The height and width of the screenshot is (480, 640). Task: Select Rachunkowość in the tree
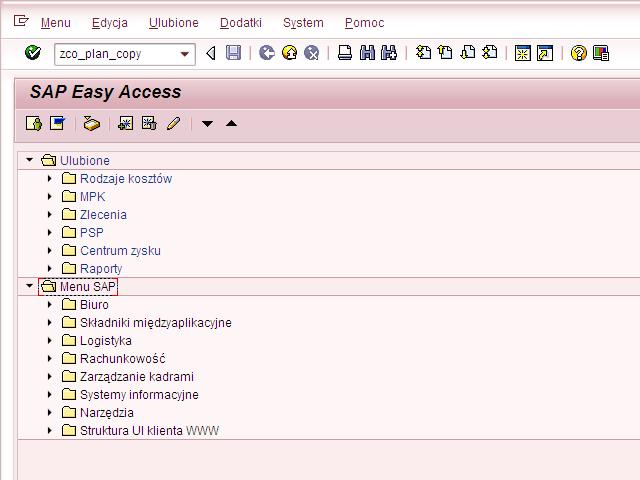click(x=122, y=359)
